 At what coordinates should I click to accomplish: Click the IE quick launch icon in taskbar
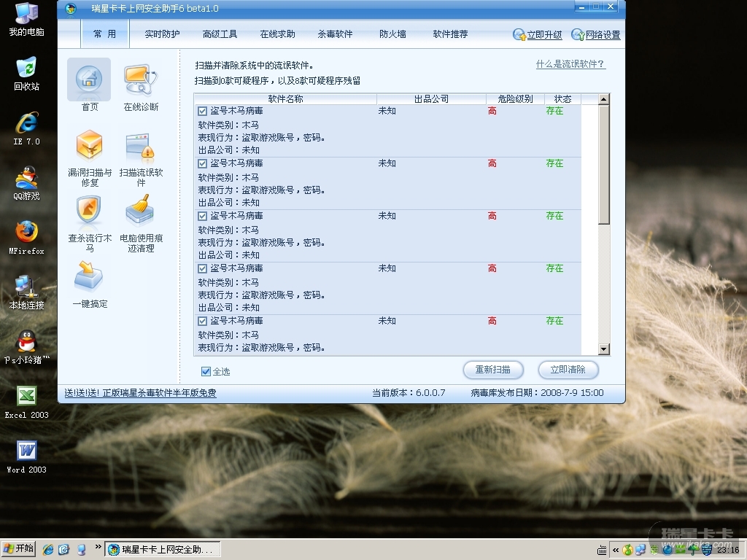pyautogui.click(x=48, y=549)
